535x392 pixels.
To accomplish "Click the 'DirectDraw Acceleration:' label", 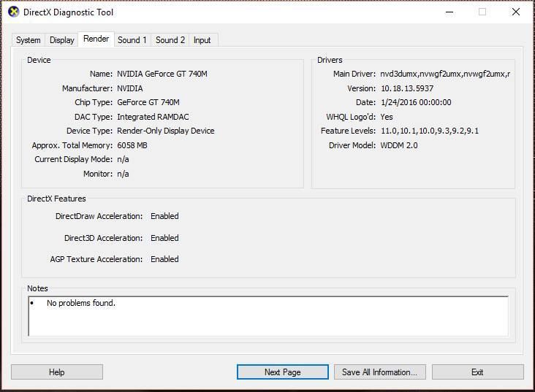I will tap(99, 216).
